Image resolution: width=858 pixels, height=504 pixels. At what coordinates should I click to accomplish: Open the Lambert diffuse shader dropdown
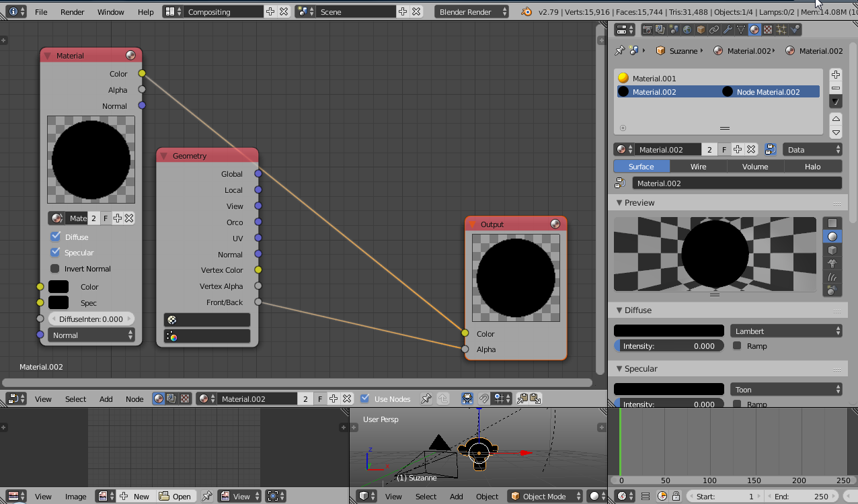coord(786,331)
